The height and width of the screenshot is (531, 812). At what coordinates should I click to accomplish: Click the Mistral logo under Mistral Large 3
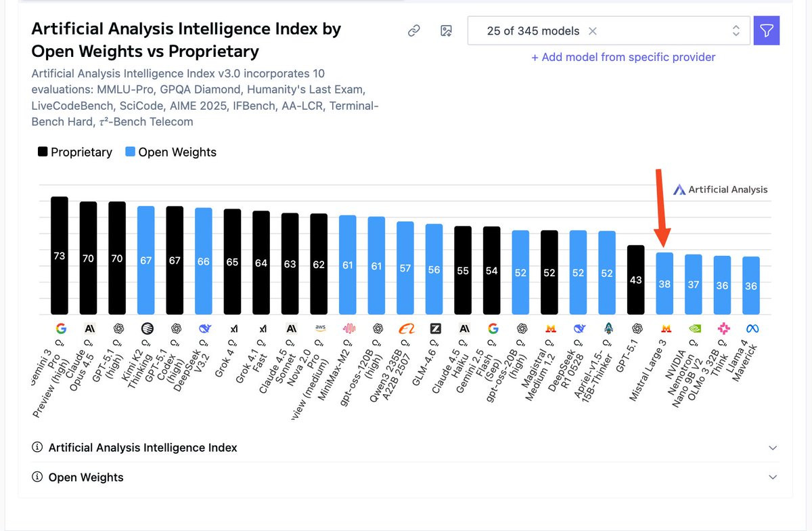pos(665,328)
